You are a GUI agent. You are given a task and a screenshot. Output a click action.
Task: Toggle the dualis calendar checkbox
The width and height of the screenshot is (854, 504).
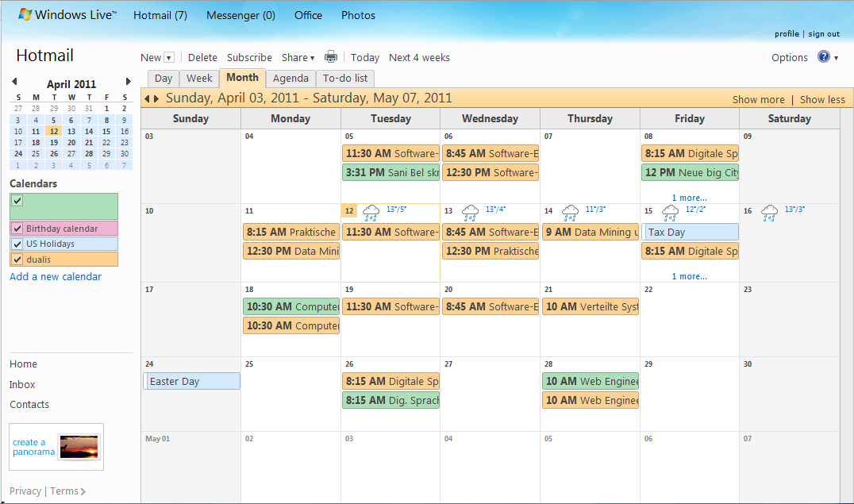coord(17,259)
